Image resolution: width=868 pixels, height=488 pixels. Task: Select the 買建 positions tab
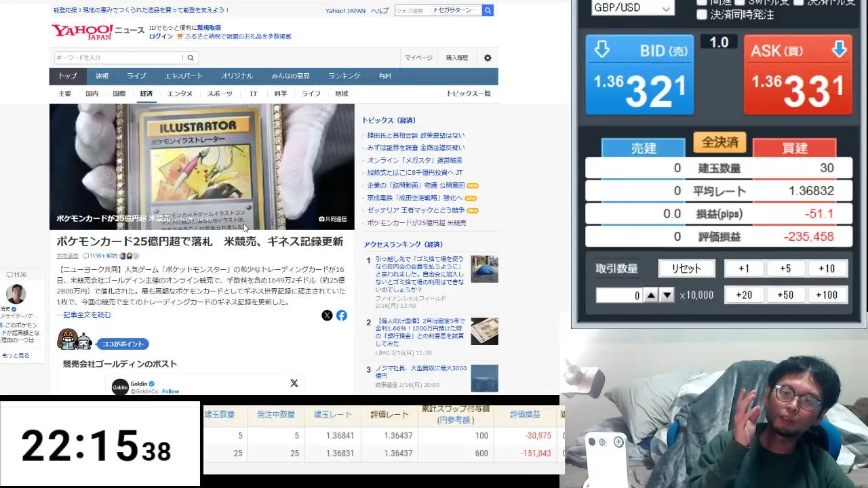(795, 148)
